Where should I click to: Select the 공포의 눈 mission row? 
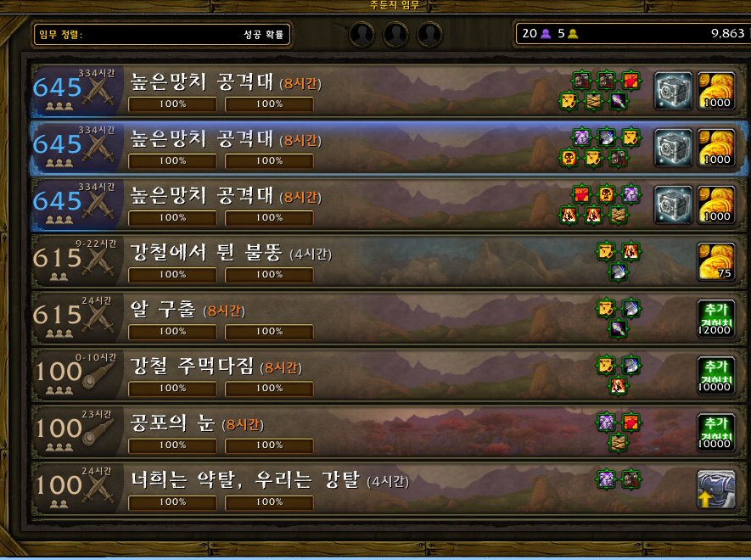tap(388, 432)
